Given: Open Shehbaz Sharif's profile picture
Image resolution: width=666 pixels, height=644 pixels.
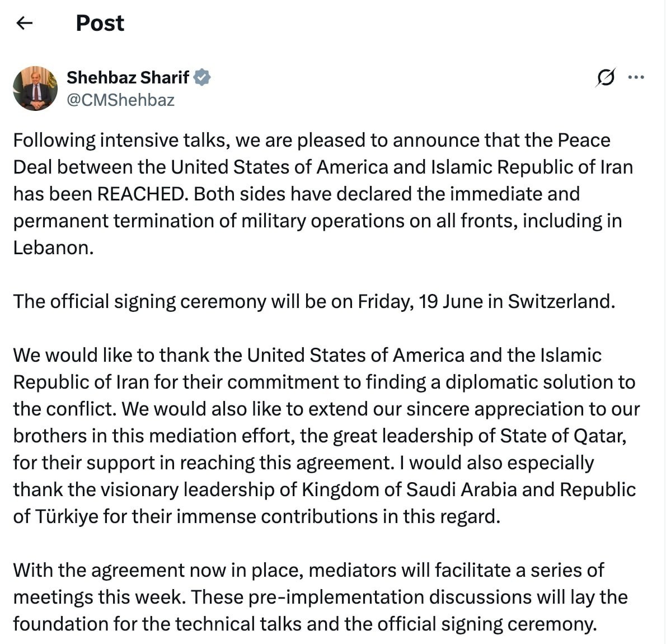Looking at the screenshot, I should pyautogui.click(x=35, y=88).
